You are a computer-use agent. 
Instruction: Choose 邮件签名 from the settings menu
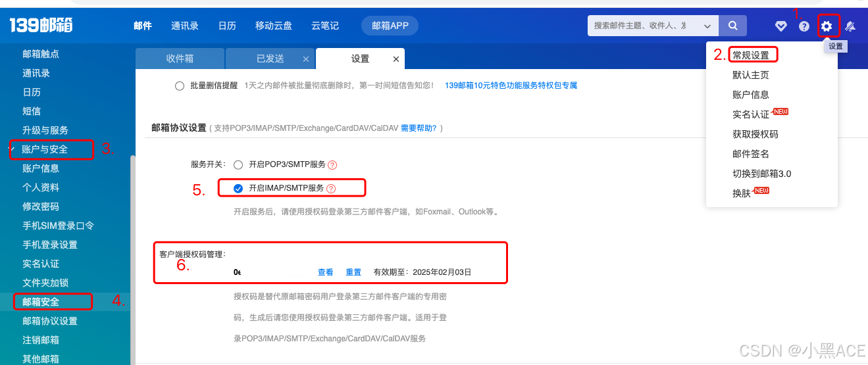coord(751,154)
